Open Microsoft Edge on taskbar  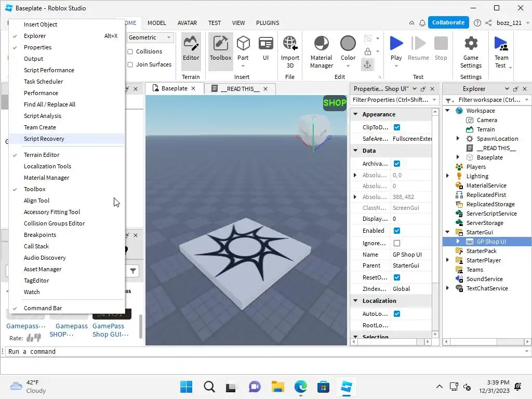click(x=301, y=387)
